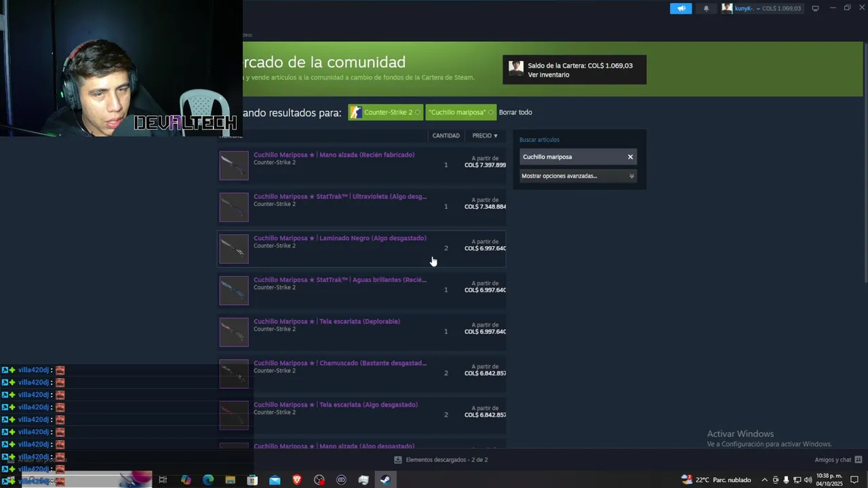Click the volume speaker tray icon
The height and width of the screenshot is (488, 868).
tap(808, 480)
